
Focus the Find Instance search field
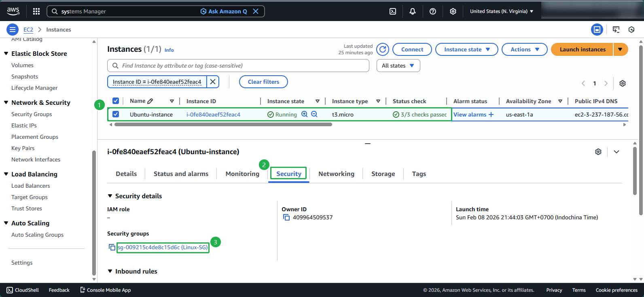(238, 66)
